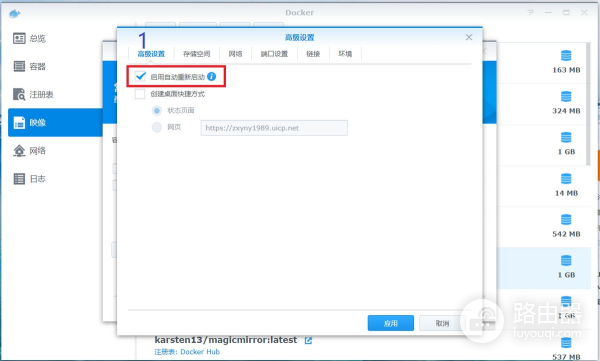
Task: Toggle the 启用自动重新启动 checkbox
Action: click(140, 77)
